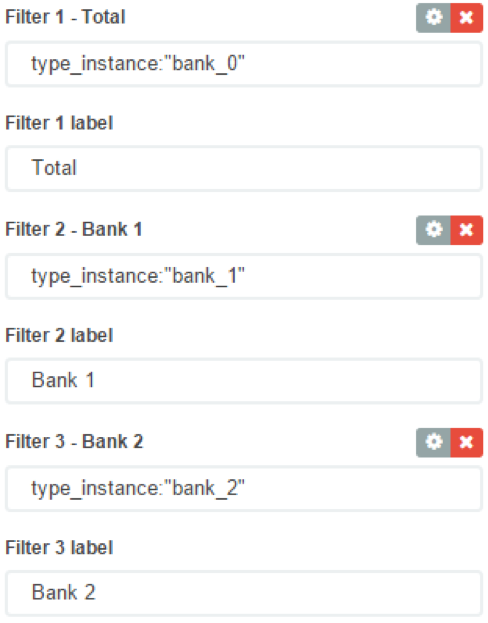This screenshot has width=488, height=623.
Task: Click the 'Filter 2 label' caption
Action: (59, 335)
